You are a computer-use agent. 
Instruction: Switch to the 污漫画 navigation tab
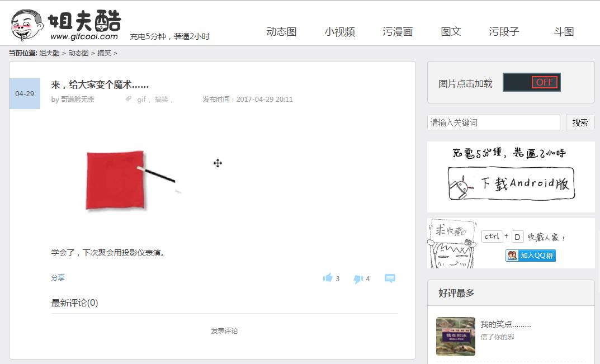(x=398, y=32)
